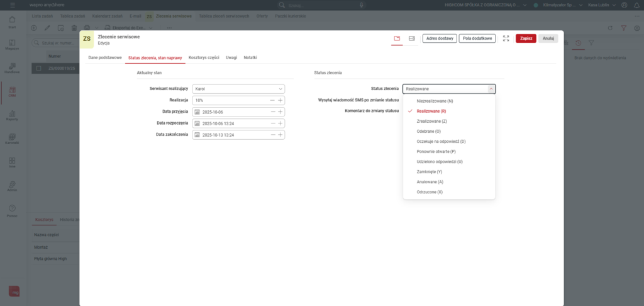The height and width of the screenshot is (306, 644).
Task: Choose Odebrane (O) status
Action: pos(449,131)
